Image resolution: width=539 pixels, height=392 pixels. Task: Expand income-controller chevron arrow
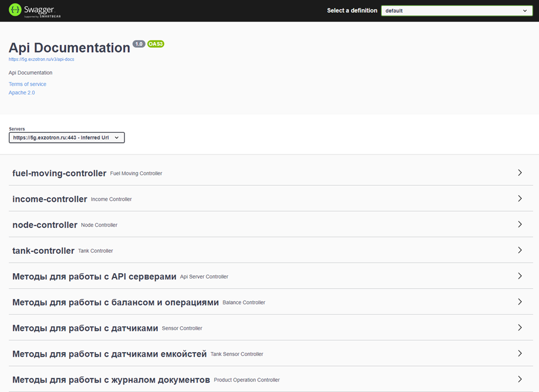tap(520, 198)
